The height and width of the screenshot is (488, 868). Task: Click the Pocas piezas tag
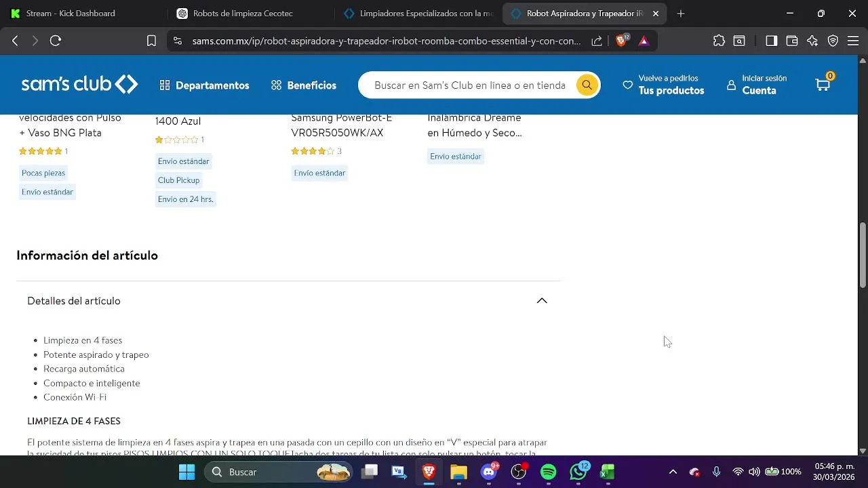43,173
